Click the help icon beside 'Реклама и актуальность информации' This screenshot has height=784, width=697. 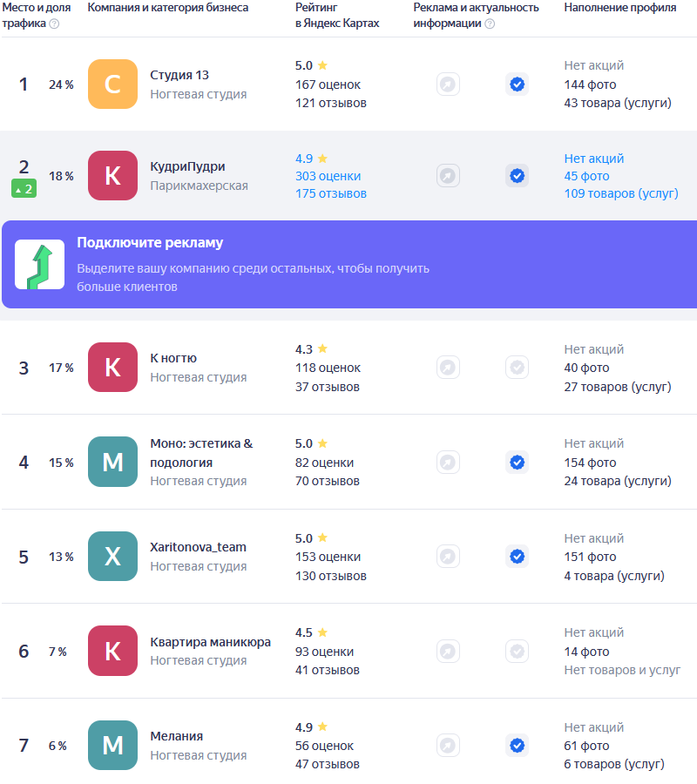pos(490,24)
